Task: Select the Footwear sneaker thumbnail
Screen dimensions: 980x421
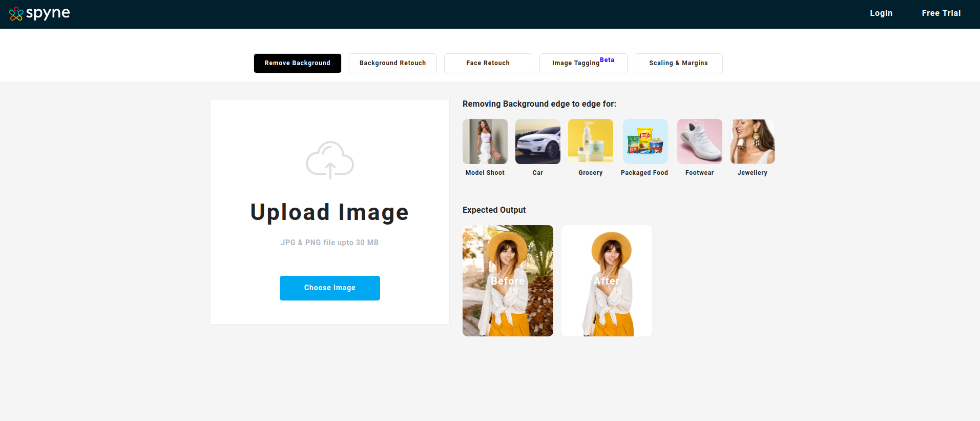Action: point(699,142)
